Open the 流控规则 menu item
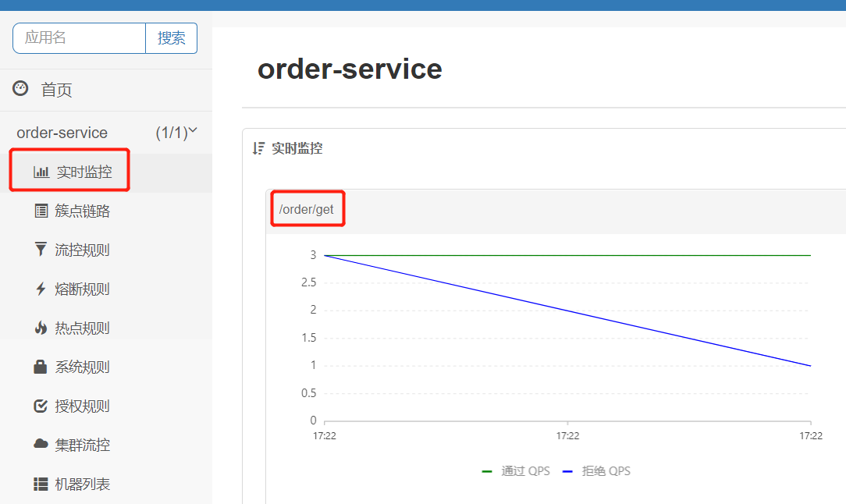The width and height of the screenshot is (846, 504). click(x=82, y=250)
